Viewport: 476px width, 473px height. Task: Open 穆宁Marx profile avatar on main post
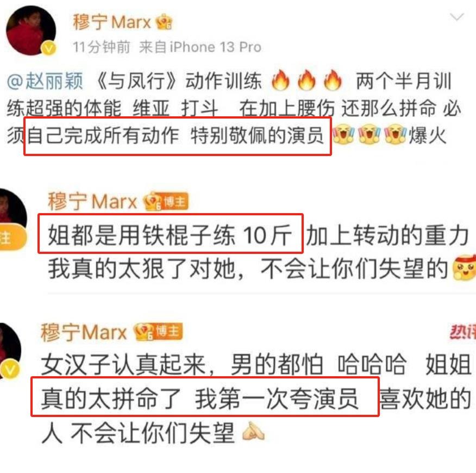[31, 30]
